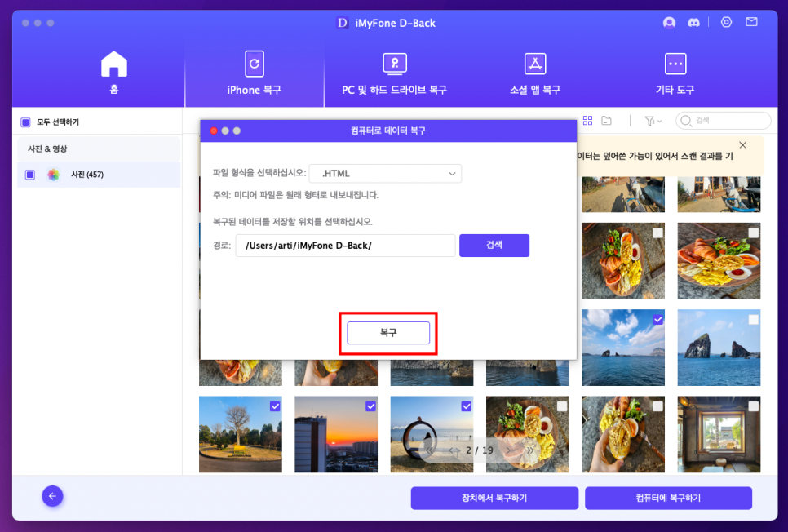Uncheck the park tree photo checkbox
Viewport: 788px width, 532px height.
[275, 406]
